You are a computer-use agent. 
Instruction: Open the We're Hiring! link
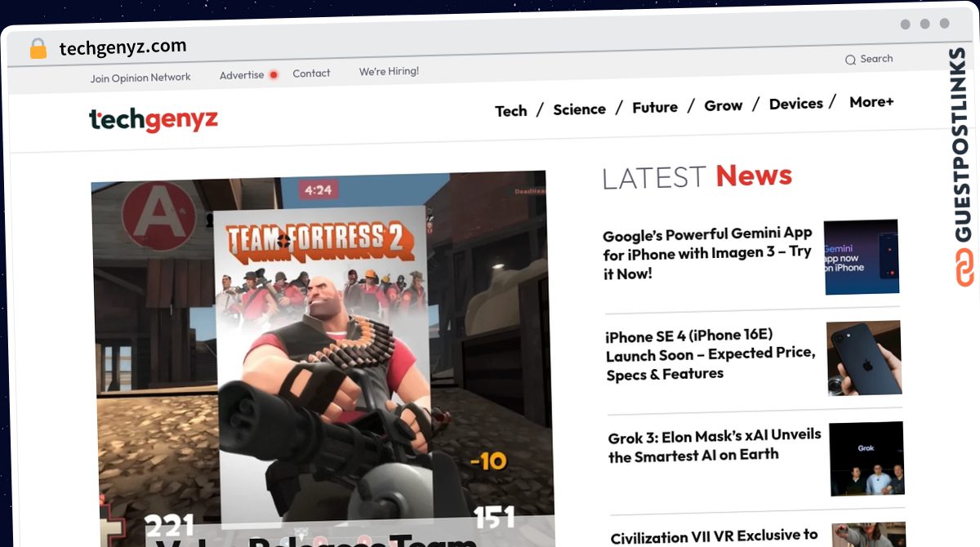(x=389, y=72)
